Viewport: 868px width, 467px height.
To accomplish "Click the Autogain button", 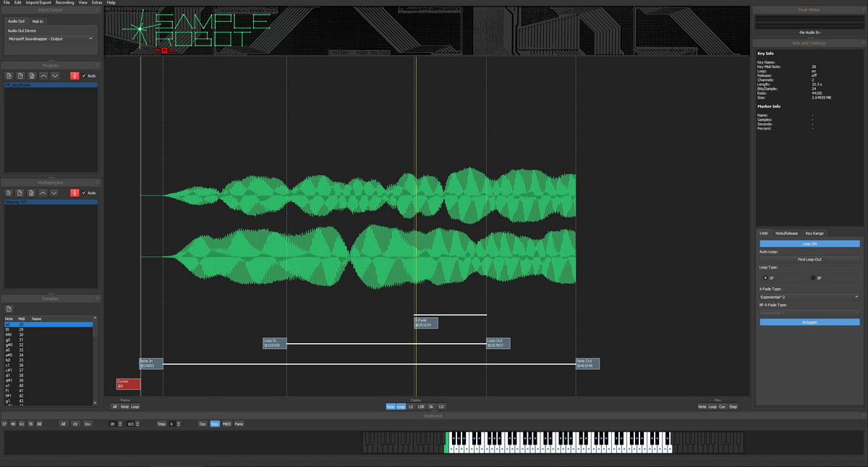I will tap(809, 321).
